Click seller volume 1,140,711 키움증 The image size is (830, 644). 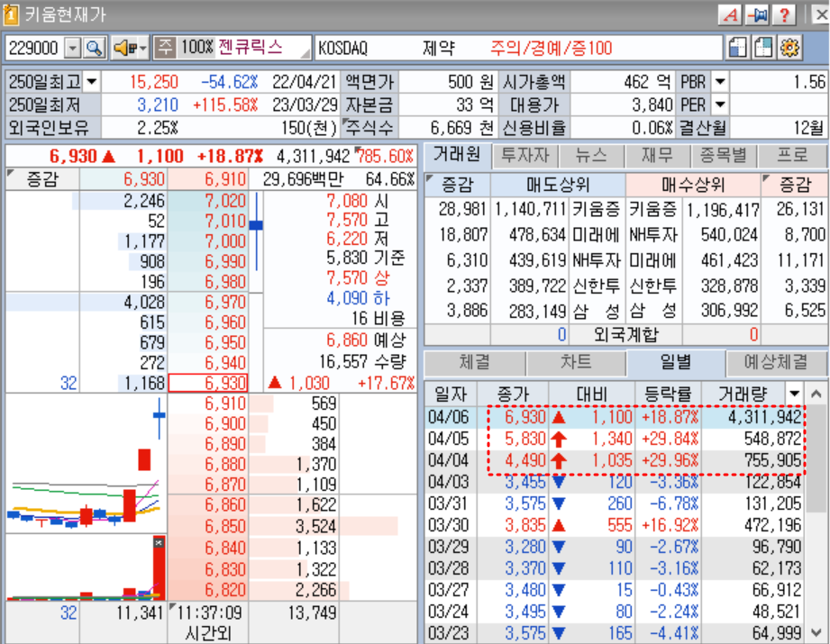(558, 209)
